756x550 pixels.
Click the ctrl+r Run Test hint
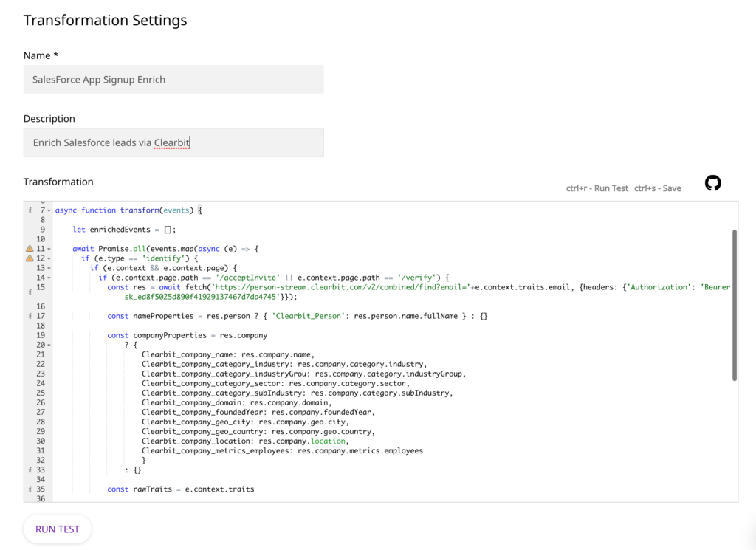pyautogui.click(x=597, y=188)
